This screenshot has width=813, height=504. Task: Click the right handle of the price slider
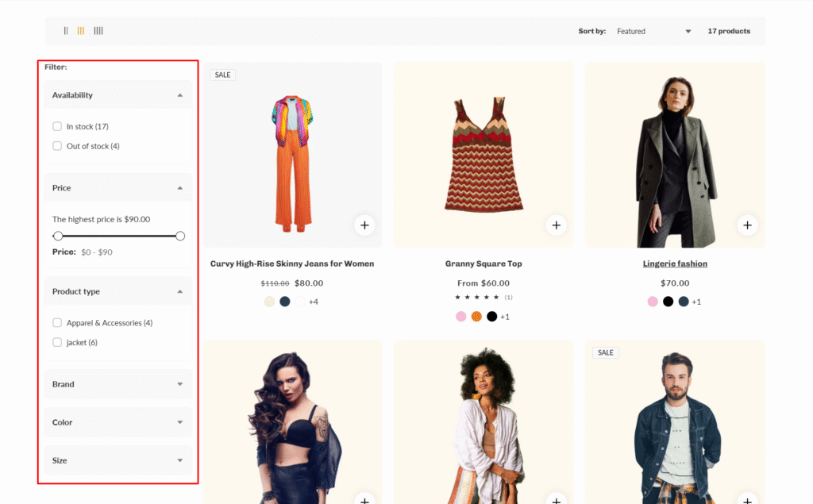pyautogui.click(x=180, y=236)
